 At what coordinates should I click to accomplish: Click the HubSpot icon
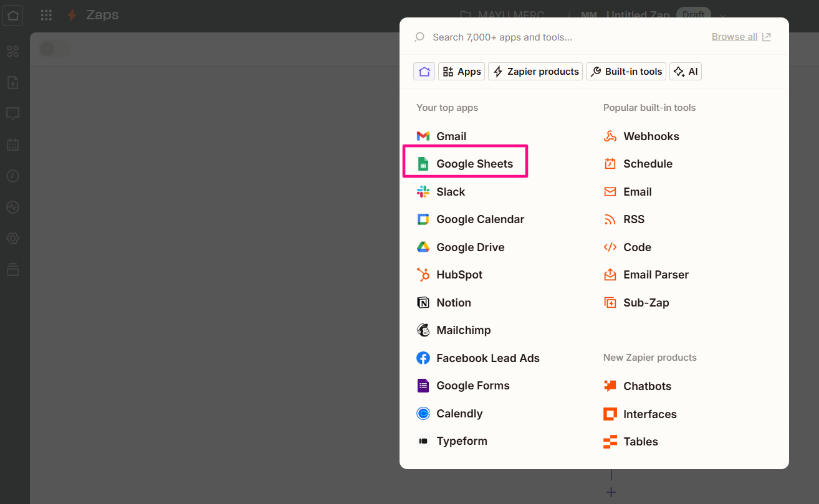click(423, 275)
